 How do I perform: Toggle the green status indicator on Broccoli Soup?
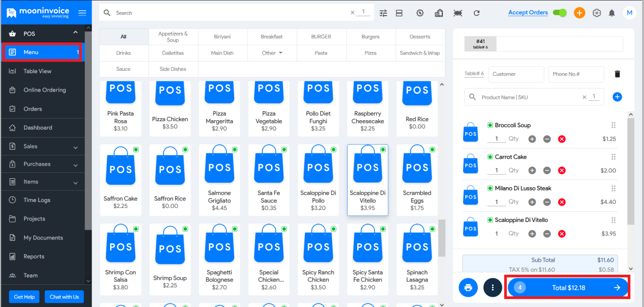(x=490, y=125)
